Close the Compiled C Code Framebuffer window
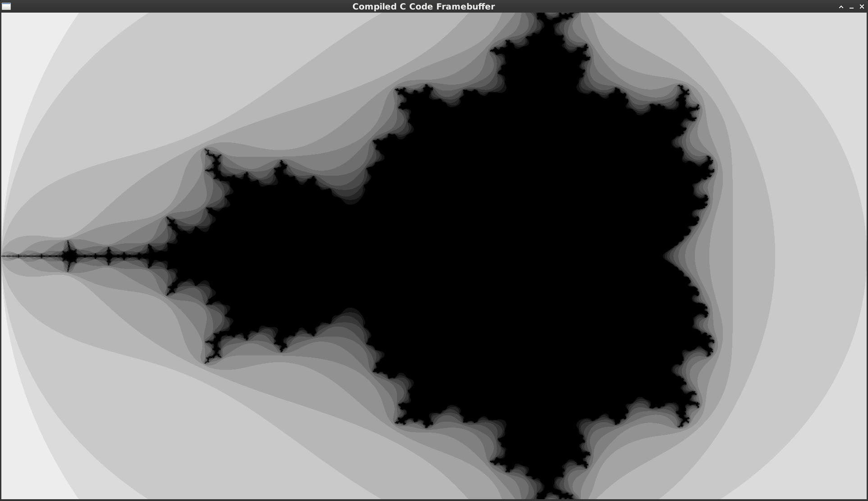This screenshot has width=868, height=501. [862, 7]
